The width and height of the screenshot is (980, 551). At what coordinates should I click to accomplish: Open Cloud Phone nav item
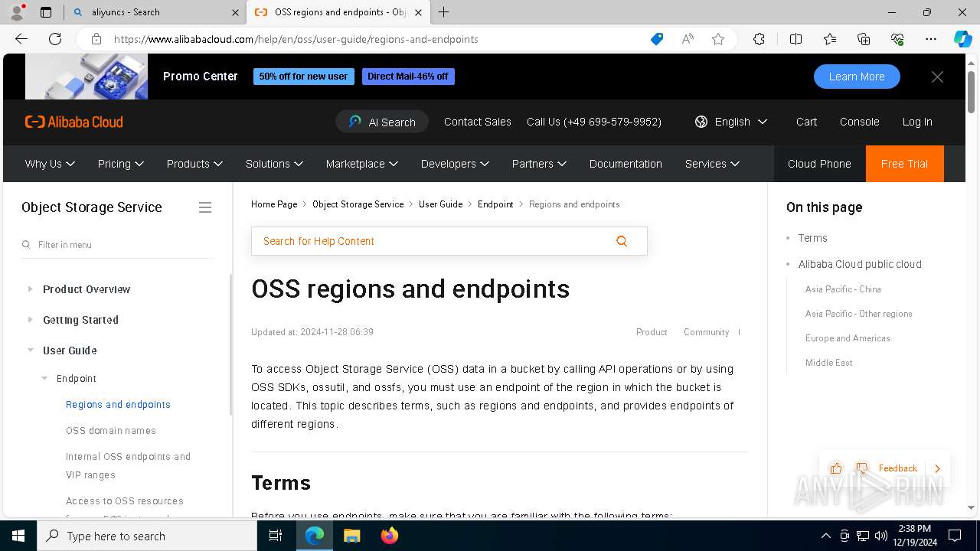pyautogui.click(x=819, y=164)
